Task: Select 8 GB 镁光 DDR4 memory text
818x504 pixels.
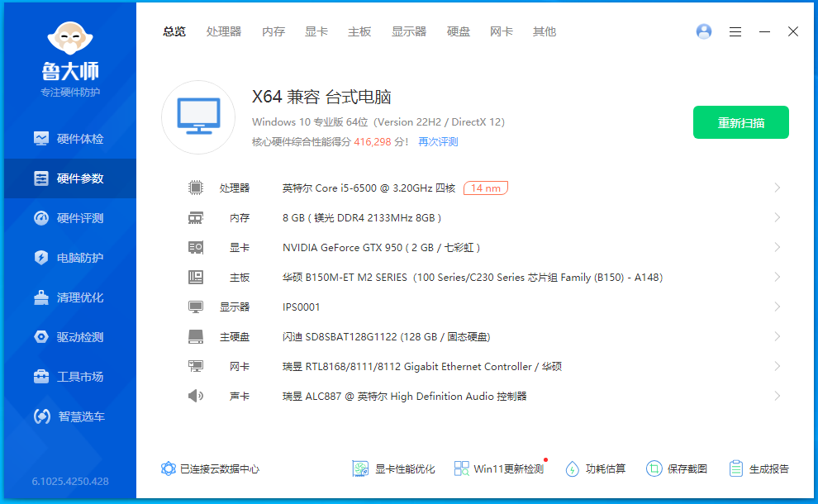Action: (x=362, y=217)
